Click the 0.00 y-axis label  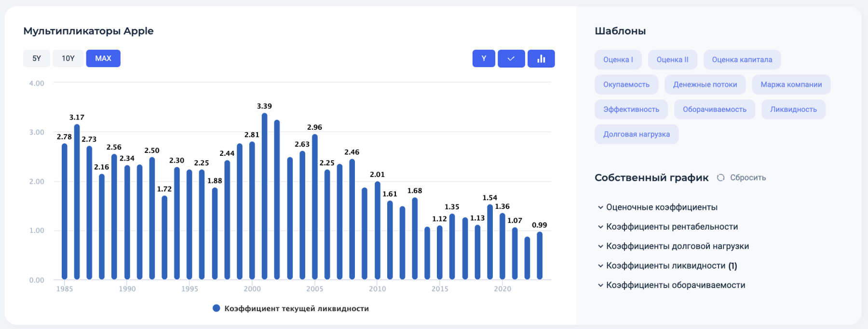pyautogui.click(x=37, y=280)
